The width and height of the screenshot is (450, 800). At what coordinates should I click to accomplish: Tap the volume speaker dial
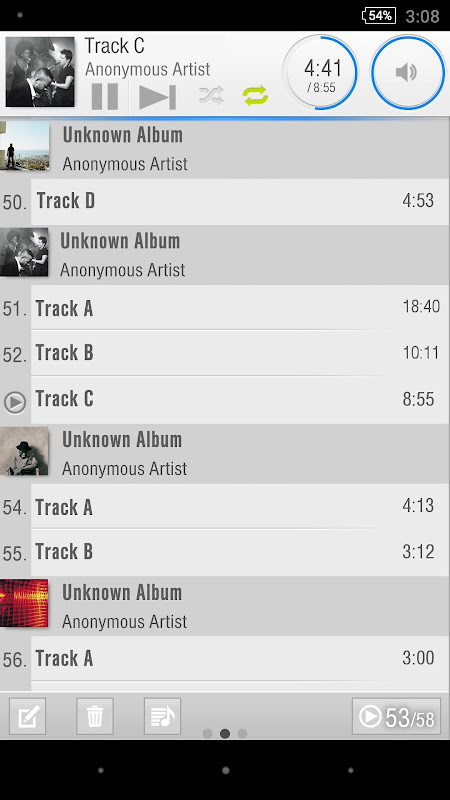click(408, 72)
